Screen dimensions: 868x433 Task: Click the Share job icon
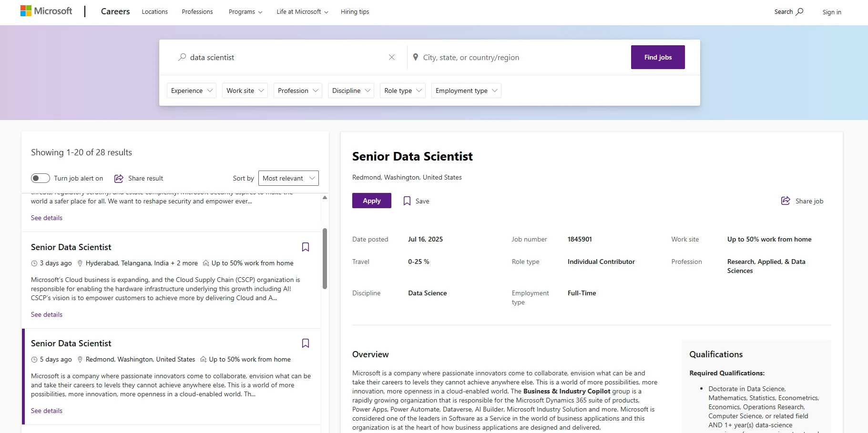786,201
